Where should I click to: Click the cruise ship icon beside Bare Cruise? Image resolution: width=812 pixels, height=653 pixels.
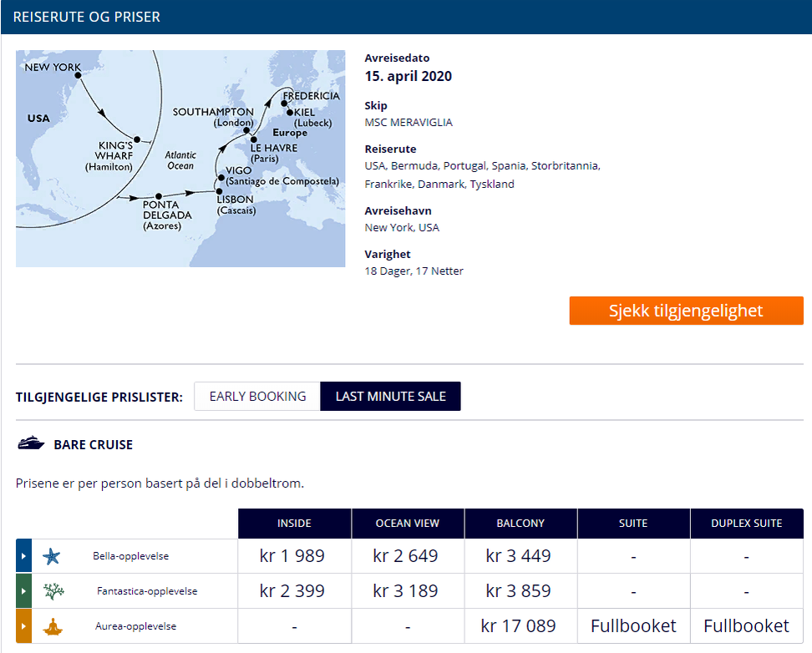(31, 443)
